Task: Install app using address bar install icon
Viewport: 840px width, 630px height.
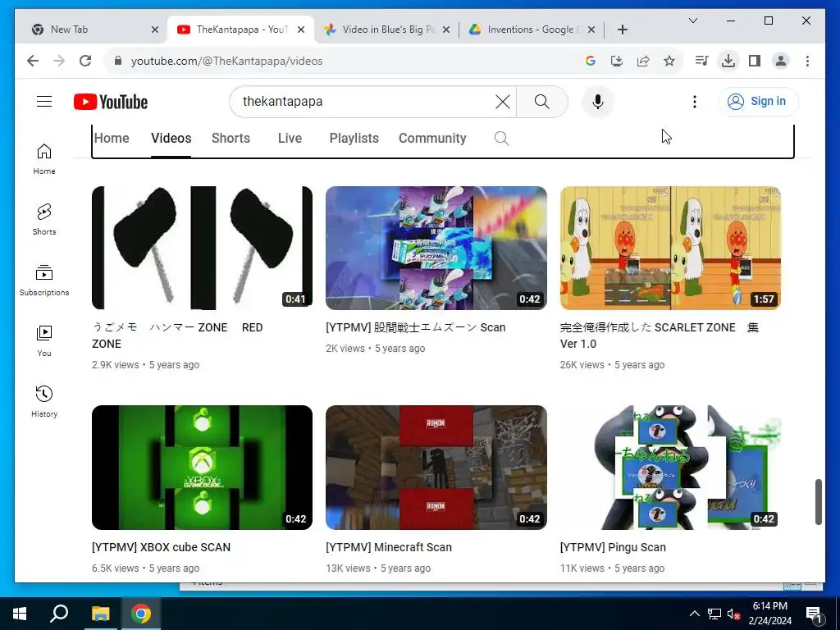Action: point(617,61)
